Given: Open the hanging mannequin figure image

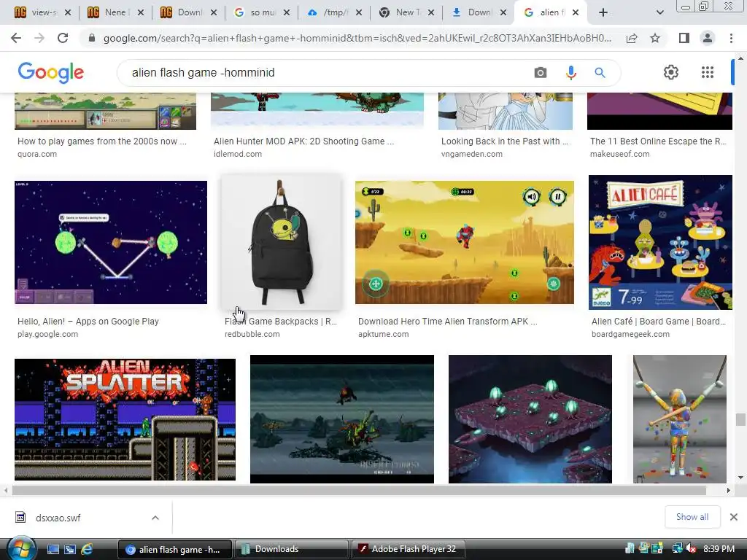Looking at the screenshot, I should [x=680, y=419].
